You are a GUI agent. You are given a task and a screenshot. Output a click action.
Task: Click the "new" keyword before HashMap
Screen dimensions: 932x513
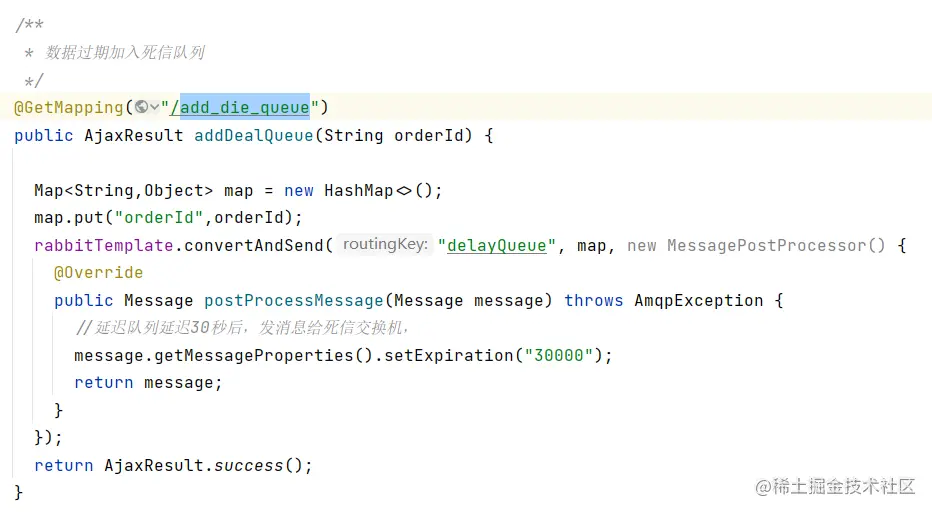[x=298, y=191]
